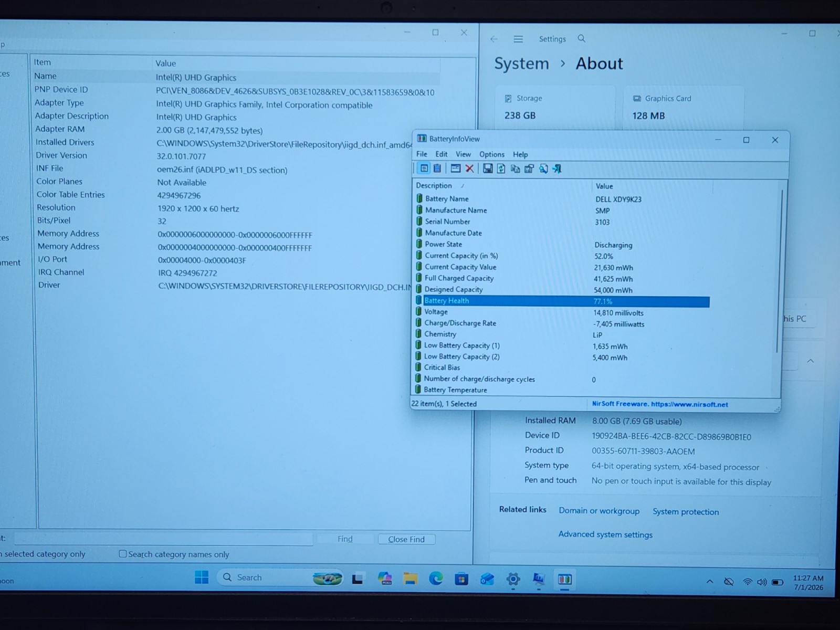Select Battery Information view icon in BatteryInfoView toolbar
The width and height of the screenshot is (840, 630).
click(424, 169)
